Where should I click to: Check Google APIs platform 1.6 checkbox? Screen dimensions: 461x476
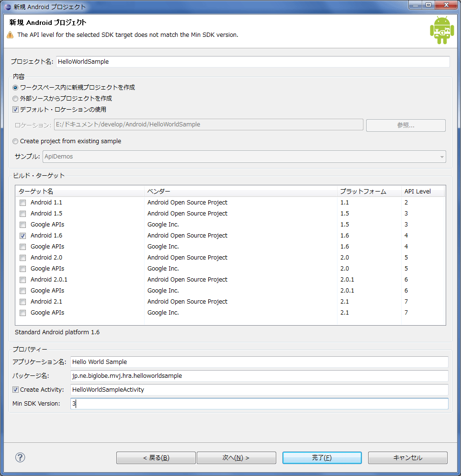coord(23,247)
